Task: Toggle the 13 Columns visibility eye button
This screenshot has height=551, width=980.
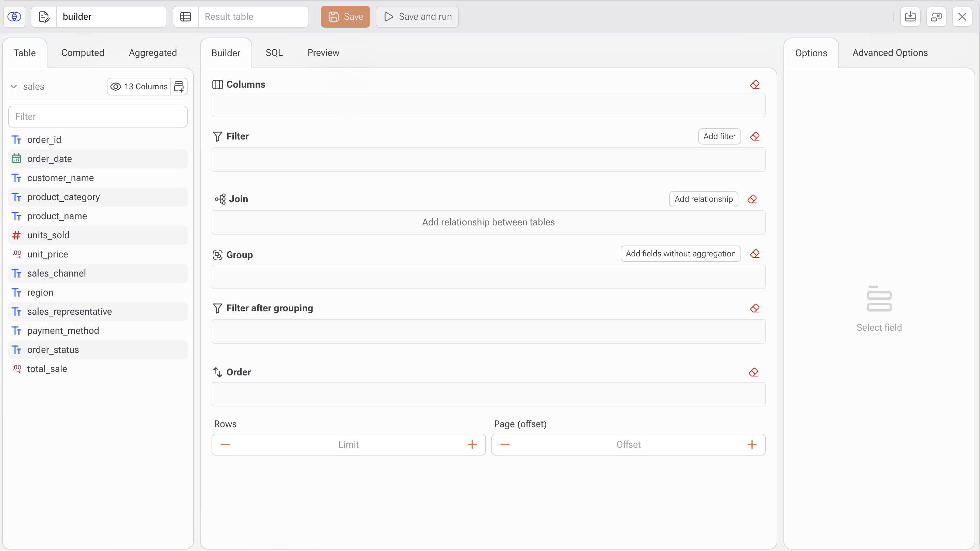Action: point(139,86)
